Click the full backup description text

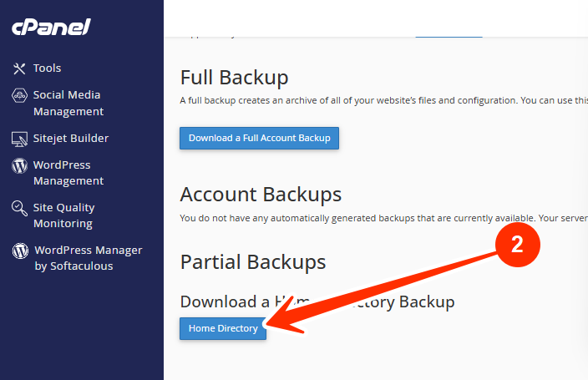click(383, 100)
